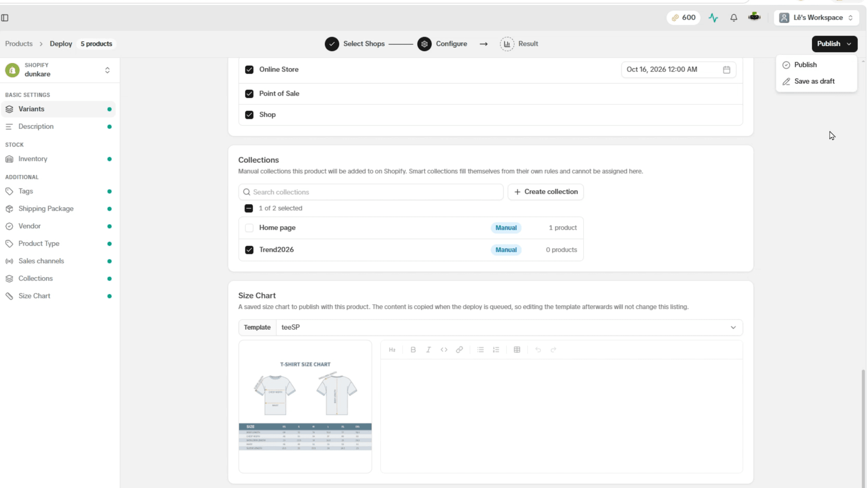868x488 pixels.
Task: Uncheck the Shop sales channel
Action: 249,115
